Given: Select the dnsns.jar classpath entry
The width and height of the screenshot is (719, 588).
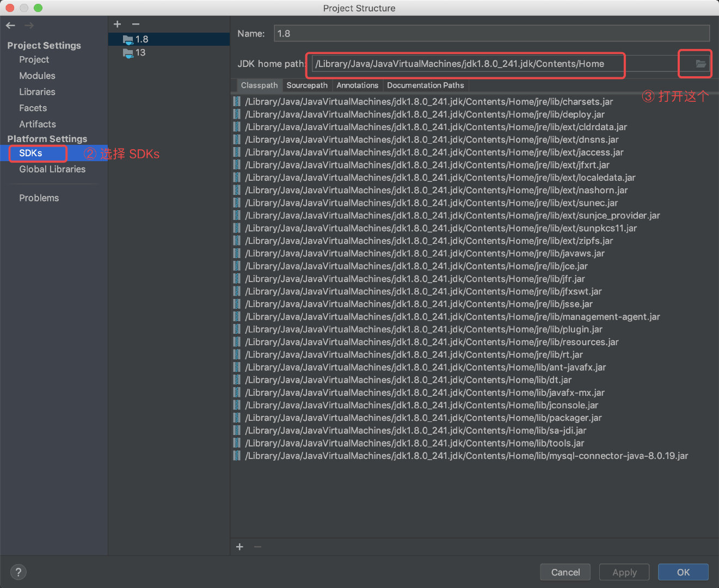Looking at the screenshot, I should pos(432,139).
